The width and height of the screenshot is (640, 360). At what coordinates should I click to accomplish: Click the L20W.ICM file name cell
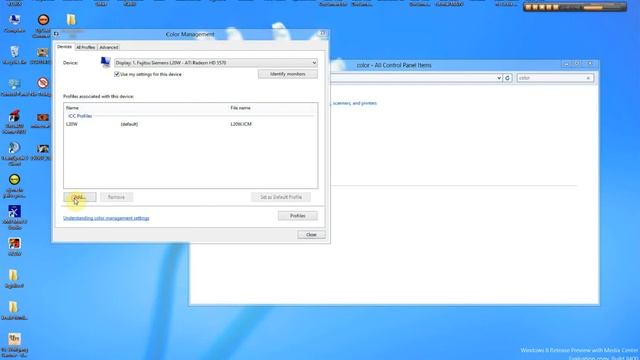point(241,124)
